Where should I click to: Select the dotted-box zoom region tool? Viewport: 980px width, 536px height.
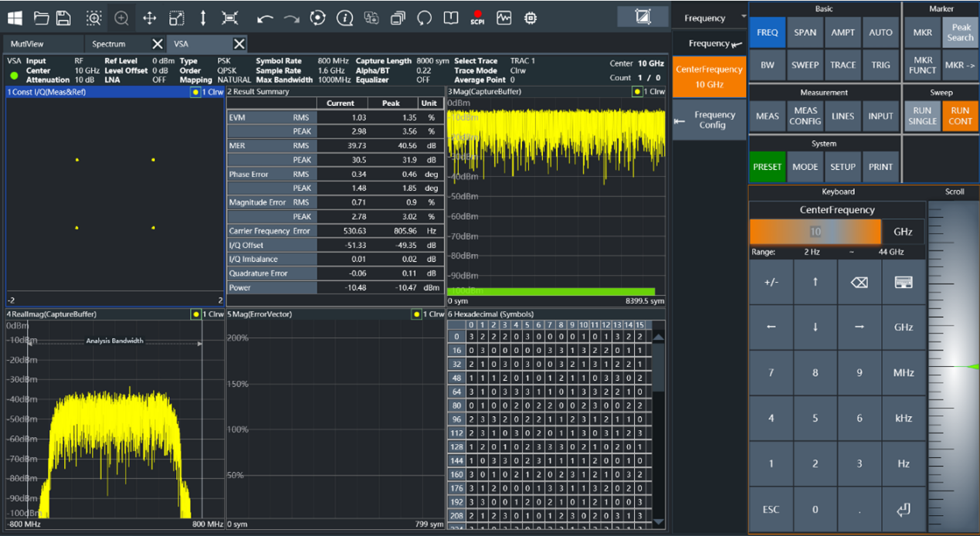93,17
